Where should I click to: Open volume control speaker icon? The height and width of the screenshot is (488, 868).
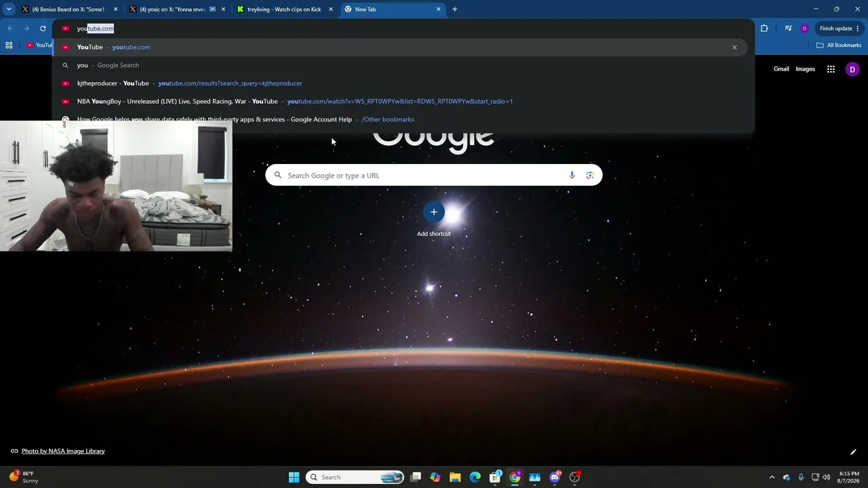click(x=827, y=477)
